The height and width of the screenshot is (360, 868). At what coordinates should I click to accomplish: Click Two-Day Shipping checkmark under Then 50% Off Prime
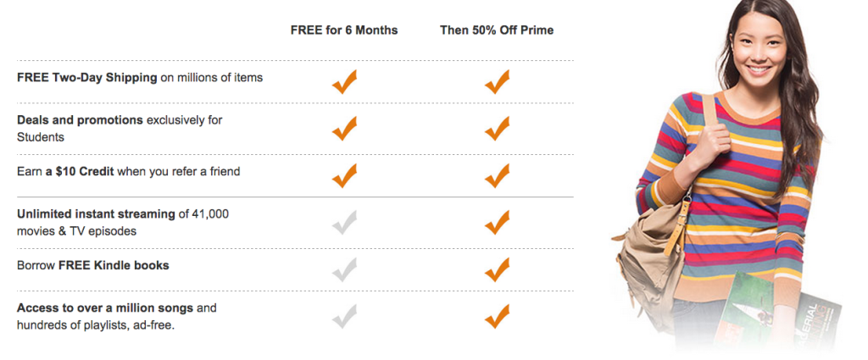[497, 82]
